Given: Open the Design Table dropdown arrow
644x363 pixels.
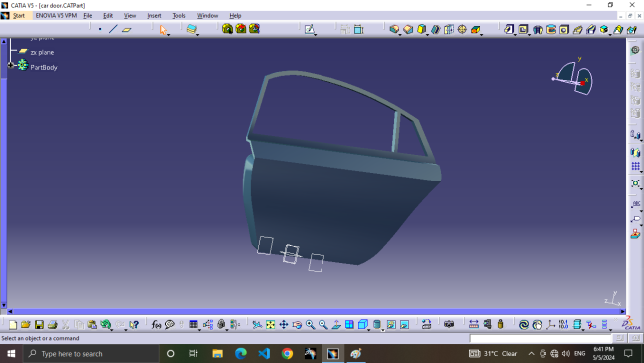Looking at the screenshot, I should 200,329.
